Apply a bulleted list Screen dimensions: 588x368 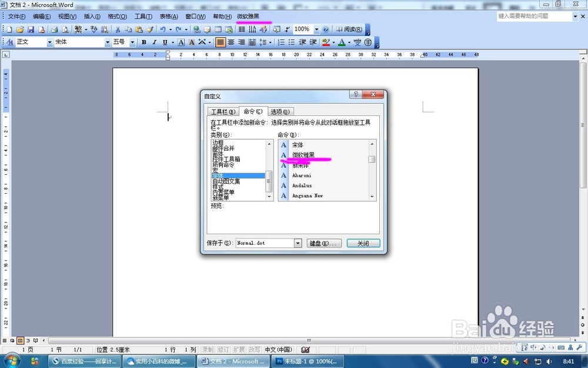(292, 42)
